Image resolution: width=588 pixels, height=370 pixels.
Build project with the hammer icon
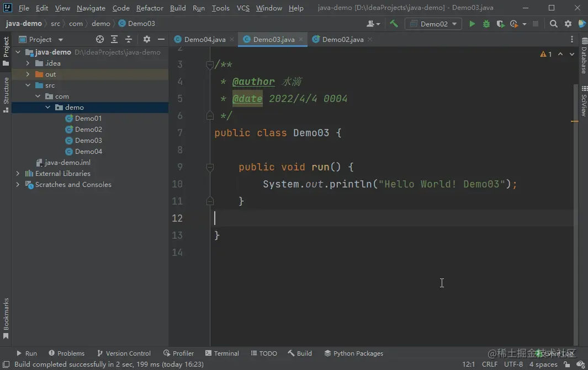[394, 24]
